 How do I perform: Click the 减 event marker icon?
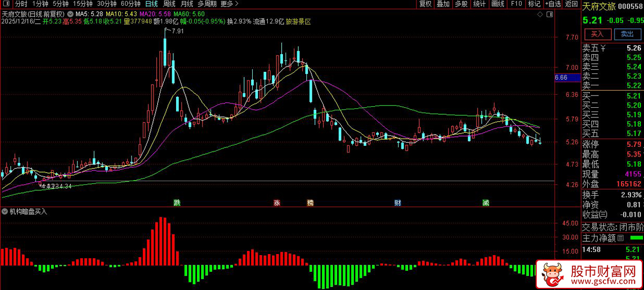(x=486, y=203)
